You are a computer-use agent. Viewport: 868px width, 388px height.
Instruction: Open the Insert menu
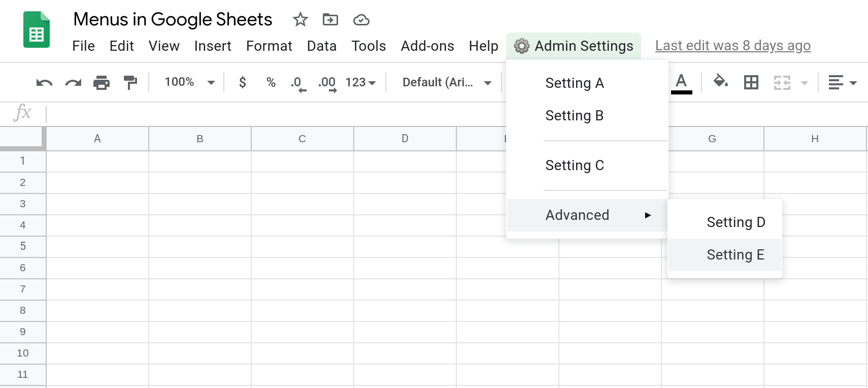click(213, 46)
